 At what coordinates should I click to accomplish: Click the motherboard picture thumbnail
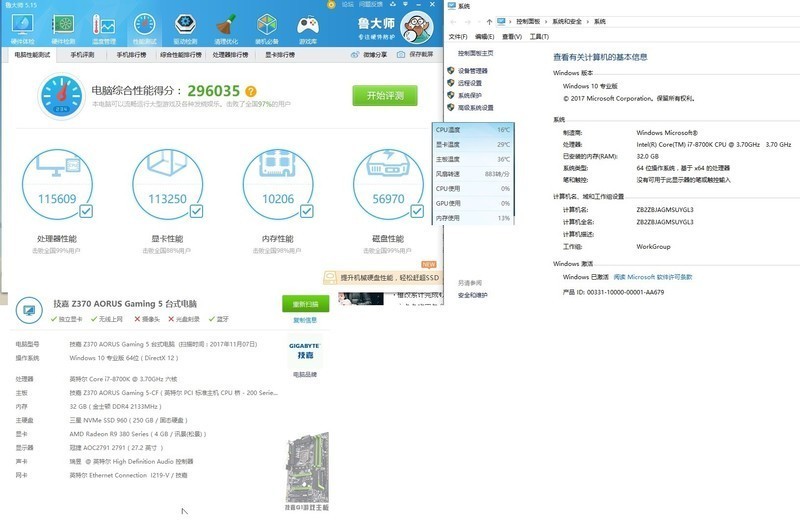coord(307,467)
